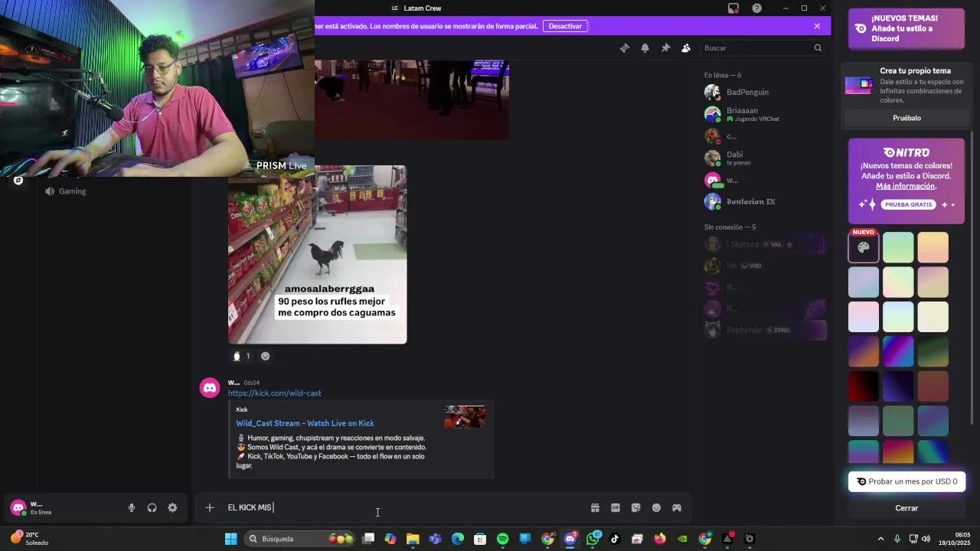Screen dimensions: 980x551
Task: Open the emoji picker icon
Action: click(656, 507)
